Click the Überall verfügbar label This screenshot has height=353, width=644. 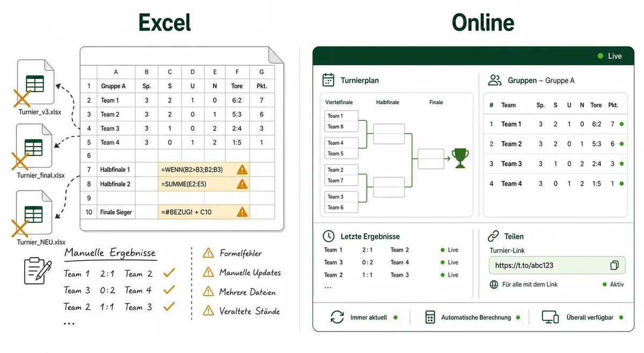tap(590, 318)
